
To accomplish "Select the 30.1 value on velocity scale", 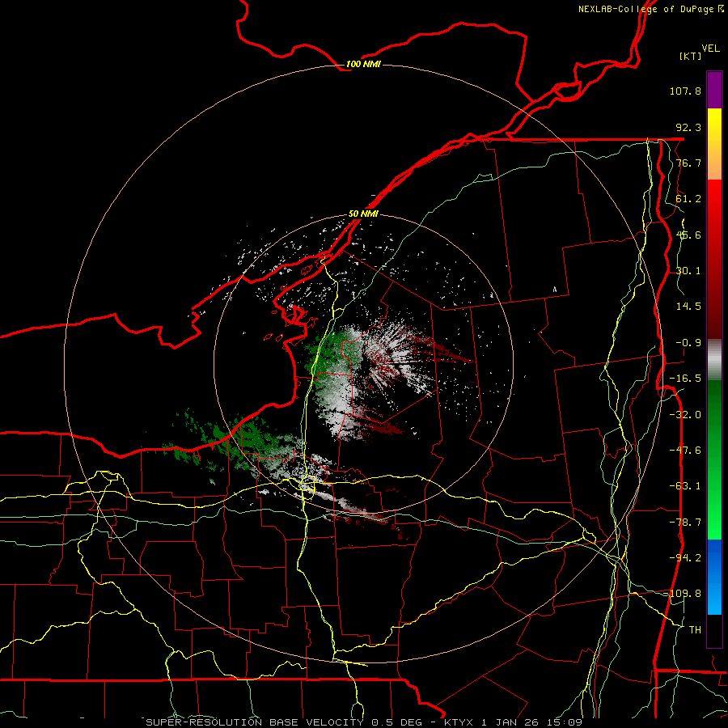I will coord(688,270).
